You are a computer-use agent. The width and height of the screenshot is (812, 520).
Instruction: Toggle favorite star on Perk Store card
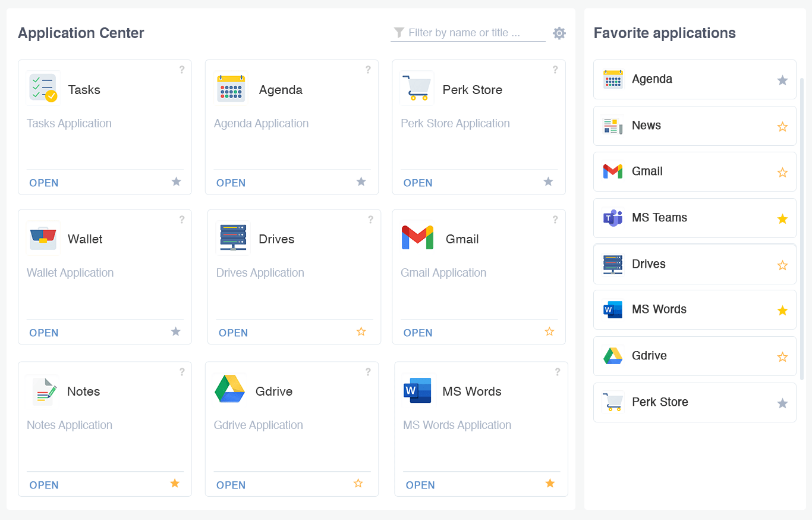coord(548,181)
